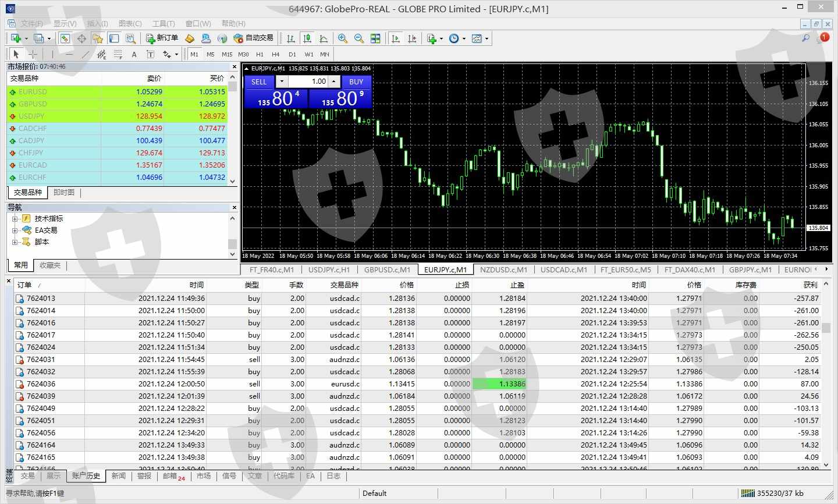The width and height of the screenshot is (838, 504).
Task: Tile chart windows with grid icon
Action: point(375,38)
